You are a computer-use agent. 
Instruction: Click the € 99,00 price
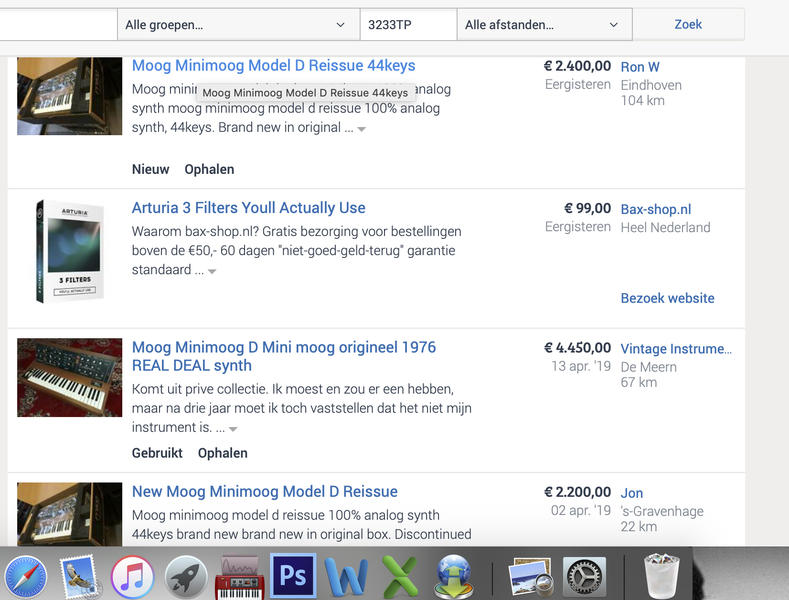click(587, 208)
